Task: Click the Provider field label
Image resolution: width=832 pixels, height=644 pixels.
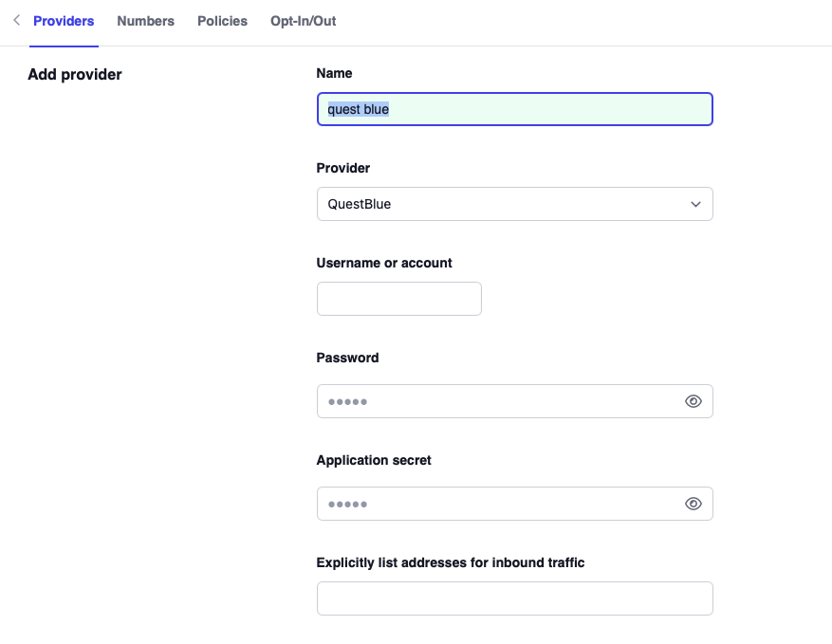Action: (x=342, y=168)
